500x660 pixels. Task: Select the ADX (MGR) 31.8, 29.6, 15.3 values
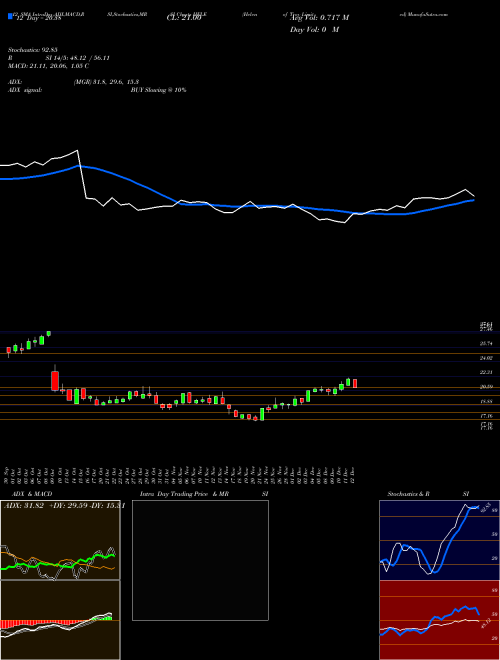(x=106, y=82)
